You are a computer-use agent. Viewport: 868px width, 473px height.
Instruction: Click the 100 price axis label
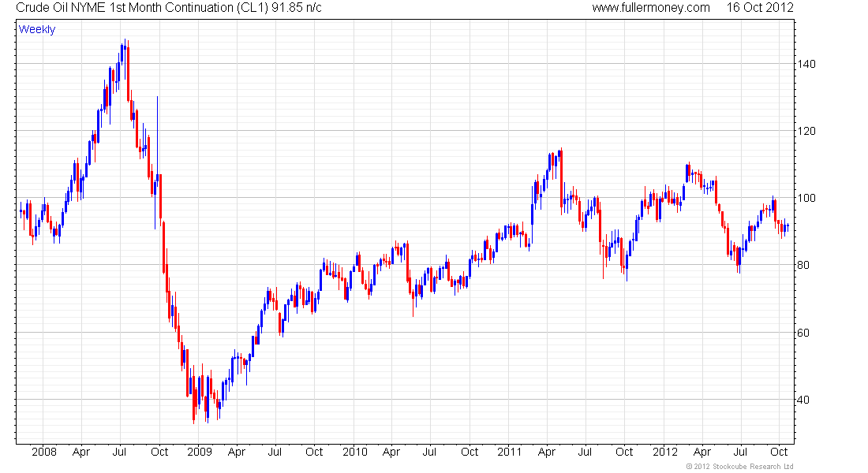pyautogui.click(x=806, y=198)
